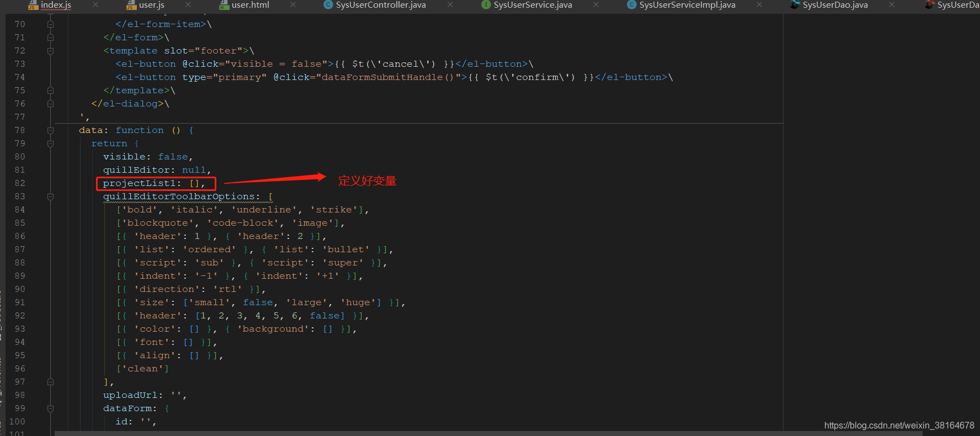Click the 'quillEditorToolbarOptions' property name
Screen dimensions: 980x436
179,196
